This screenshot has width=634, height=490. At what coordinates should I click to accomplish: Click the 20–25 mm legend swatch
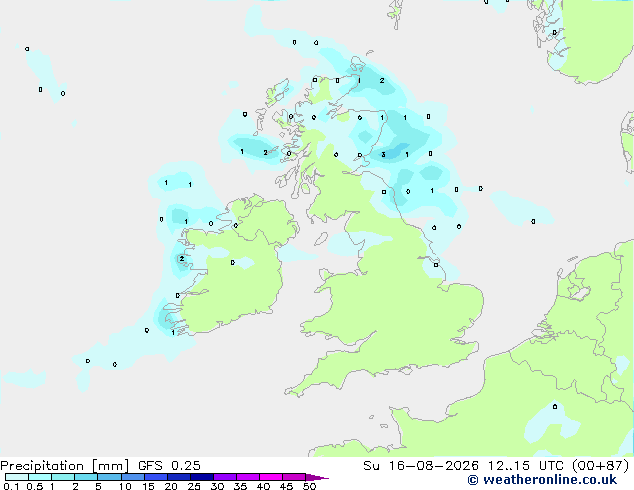178,477
